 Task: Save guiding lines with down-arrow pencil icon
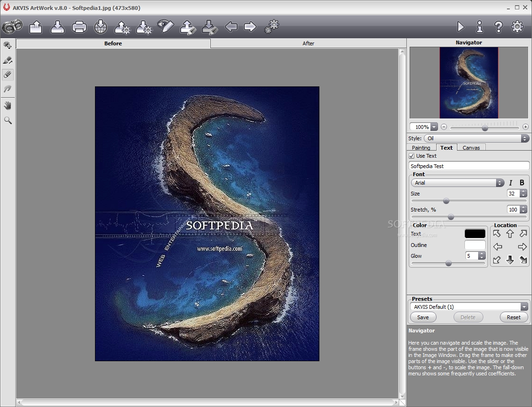coord(209,27)
